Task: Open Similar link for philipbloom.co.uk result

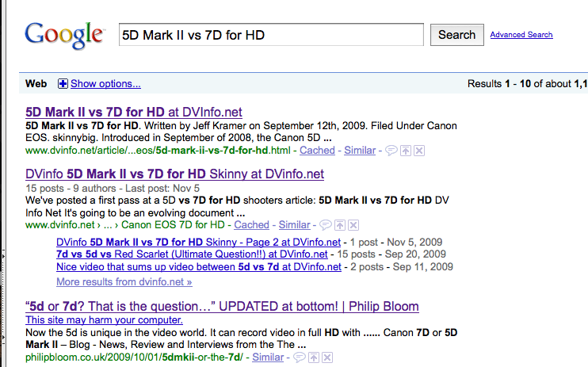Action: [268, 357]
